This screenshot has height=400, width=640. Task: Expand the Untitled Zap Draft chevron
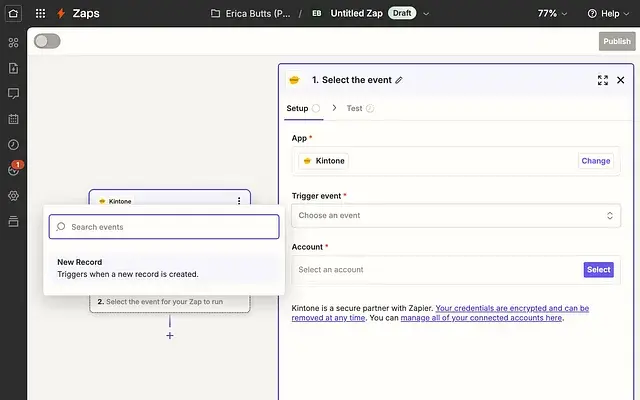(427, 14)
